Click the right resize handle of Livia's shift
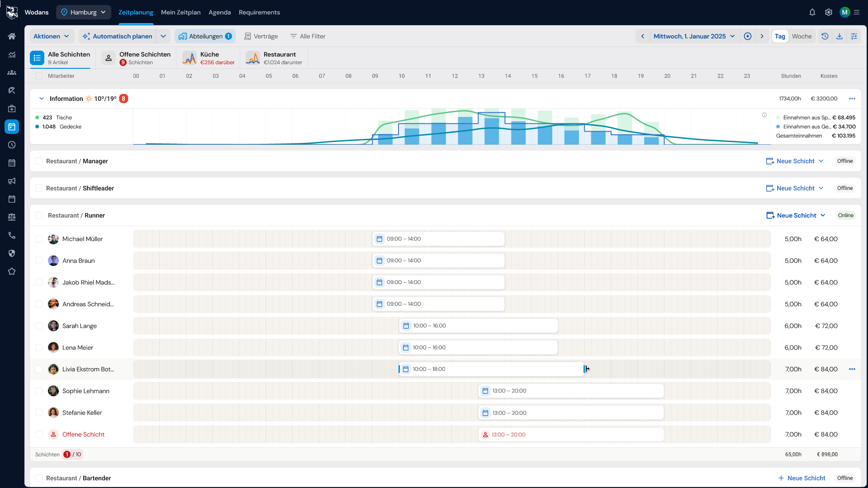Image resolution: width=868 pixels, height=488 pixels. [584, 369]
